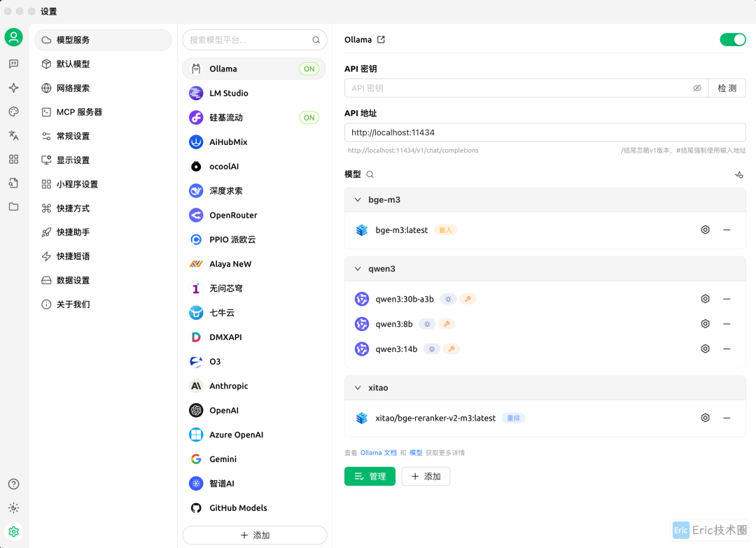This screenshot has height=548, width=756.
Task: Collapse the xitao model group
Action: pos(358,388)
